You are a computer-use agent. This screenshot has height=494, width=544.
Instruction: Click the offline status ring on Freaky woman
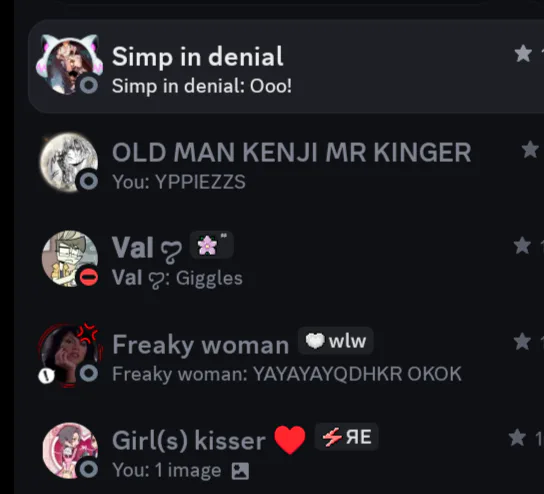pos(89,373)
